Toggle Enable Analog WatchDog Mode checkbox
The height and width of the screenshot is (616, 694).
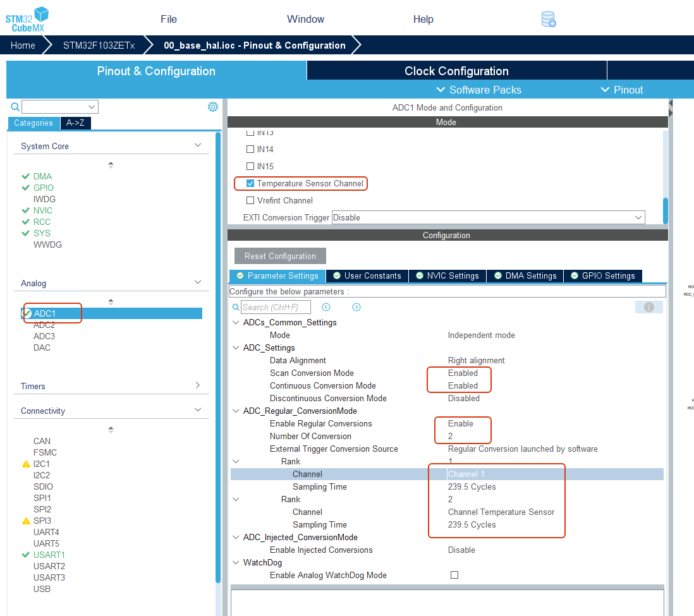pos(454,575)
